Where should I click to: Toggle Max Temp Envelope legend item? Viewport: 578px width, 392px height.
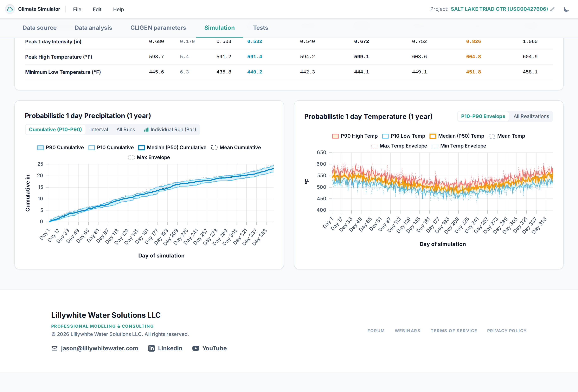coord(399,146)
